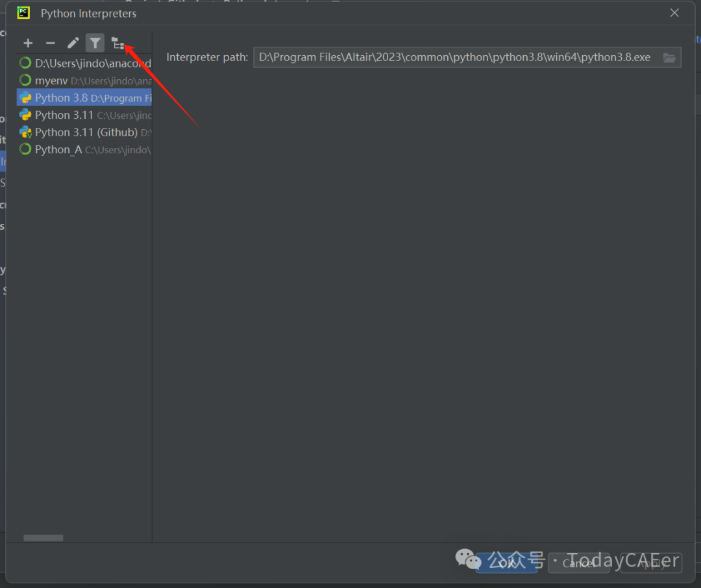Select Python 3.11 C:\Users interpreter
Image resolution: width=701 pixels, height=588 pixels.
coord(84,116)
